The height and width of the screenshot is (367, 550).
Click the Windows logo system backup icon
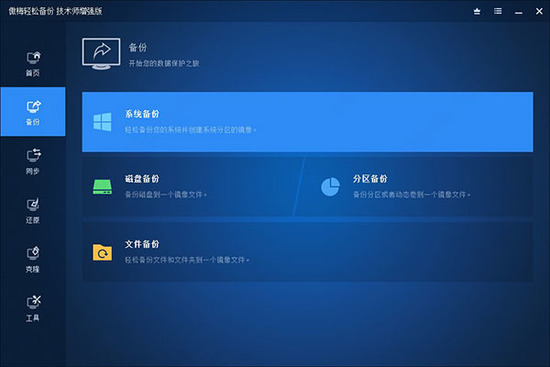(x=102, y=122)
